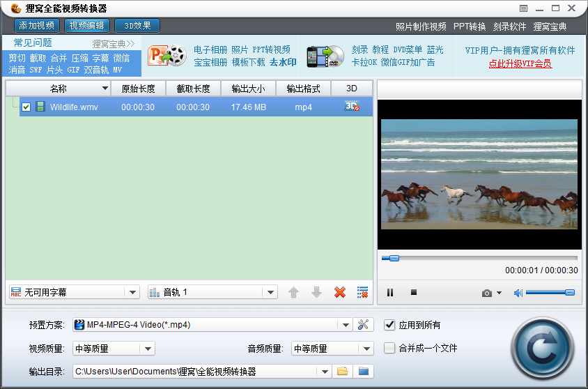588x389 pixels.
Task: Click the big circular convert button
Action: click(x=543, y=346)
